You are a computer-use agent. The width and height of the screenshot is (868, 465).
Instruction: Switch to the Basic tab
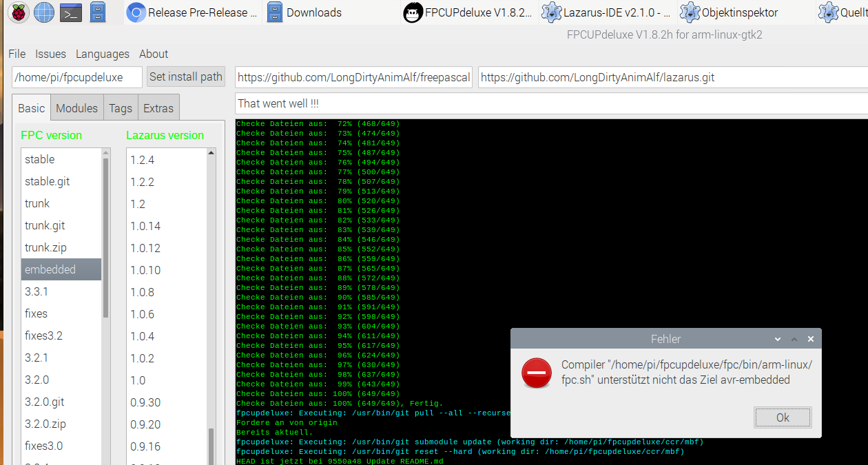point(32,108)
